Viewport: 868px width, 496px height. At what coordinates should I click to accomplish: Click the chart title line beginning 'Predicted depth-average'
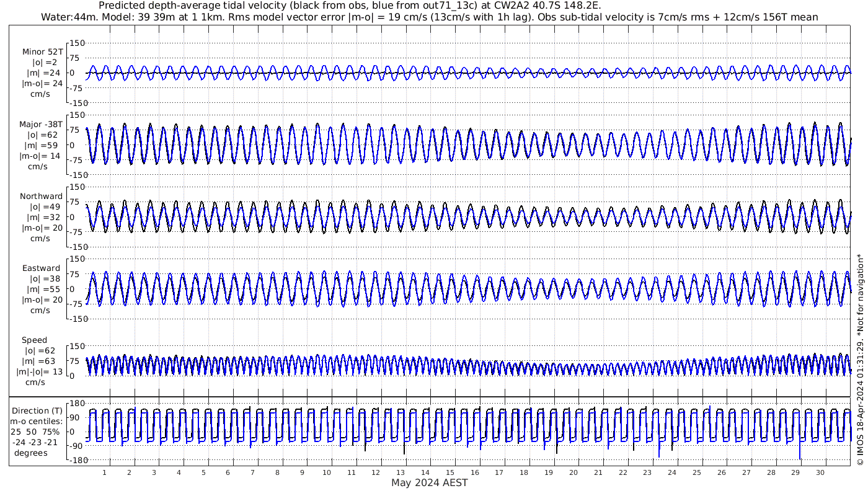[x=350, y=6]
